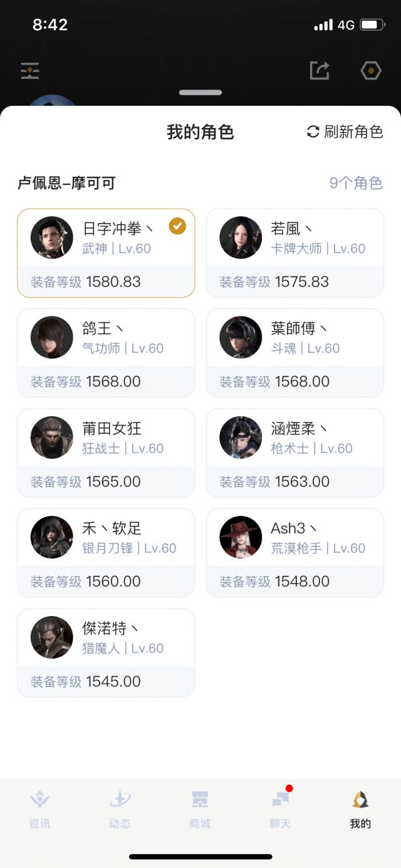The height and width of the screenshot is (868, 401).
Task: Tap the 聊天 icon with red notification dot
Action: (279, 808)
